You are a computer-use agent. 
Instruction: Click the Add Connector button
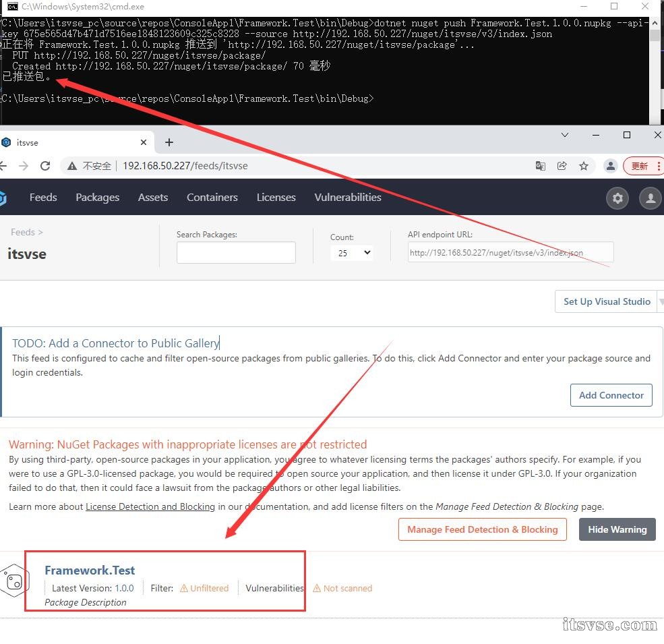tap(611, 395)
